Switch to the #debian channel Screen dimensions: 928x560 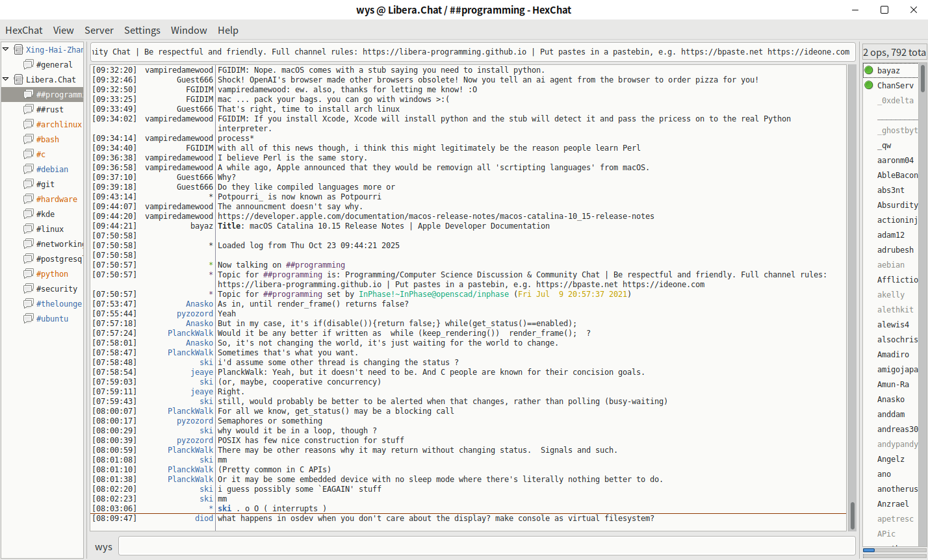pos(52,169)
